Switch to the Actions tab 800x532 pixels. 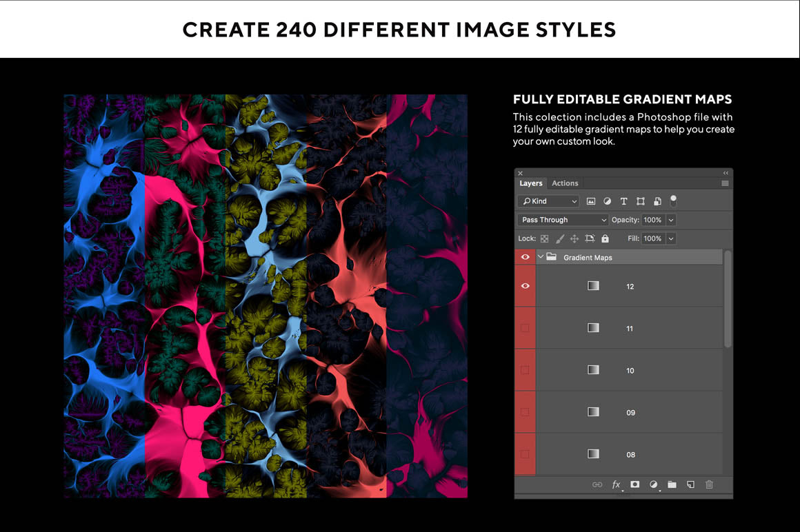pos(565,183)
